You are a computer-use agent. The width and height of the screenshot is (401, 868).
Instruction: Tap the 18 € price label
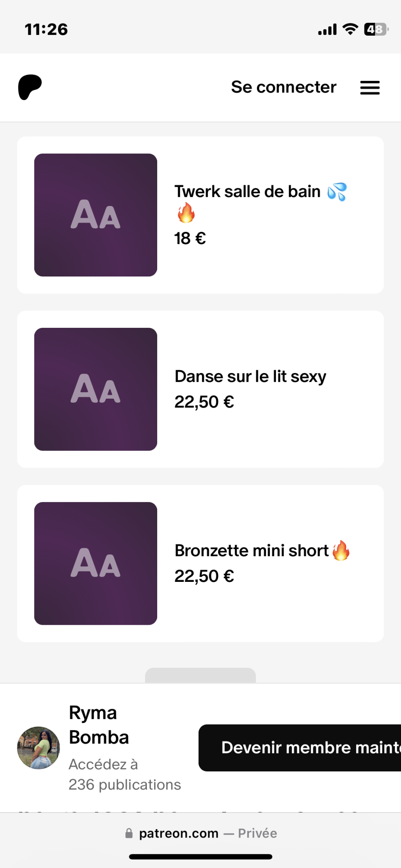pyautogui.click(x=190, y=238)
